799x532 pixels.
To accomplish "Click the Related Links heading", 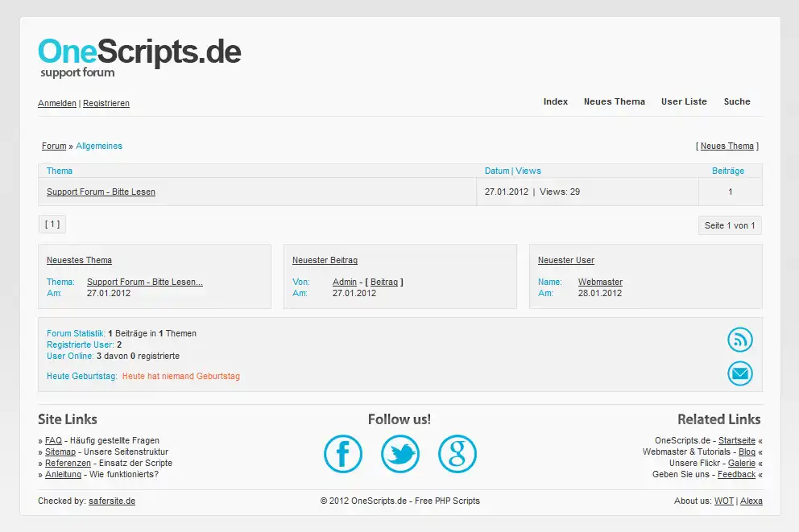I will [719, 419].
